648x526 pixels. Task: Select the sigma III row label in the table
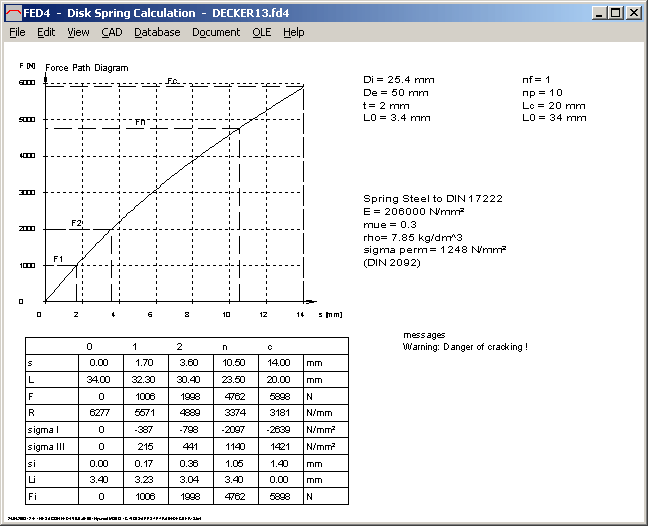click(x=45, y=445)
